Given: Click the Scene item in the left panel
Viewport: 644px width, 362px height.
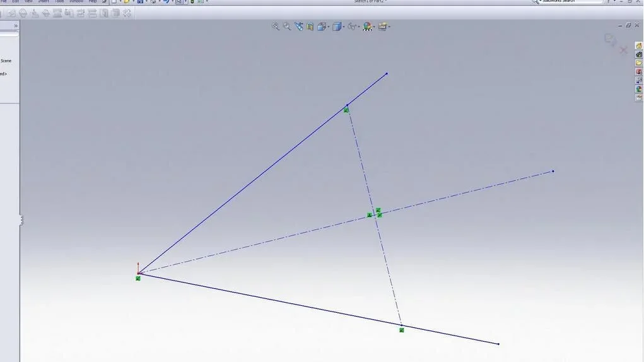Looking at the screenshot, I should (6, 61).
